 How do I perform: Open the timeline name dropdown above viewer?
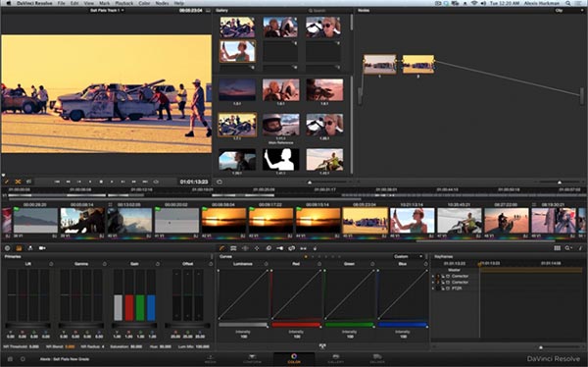click(107, 10)
